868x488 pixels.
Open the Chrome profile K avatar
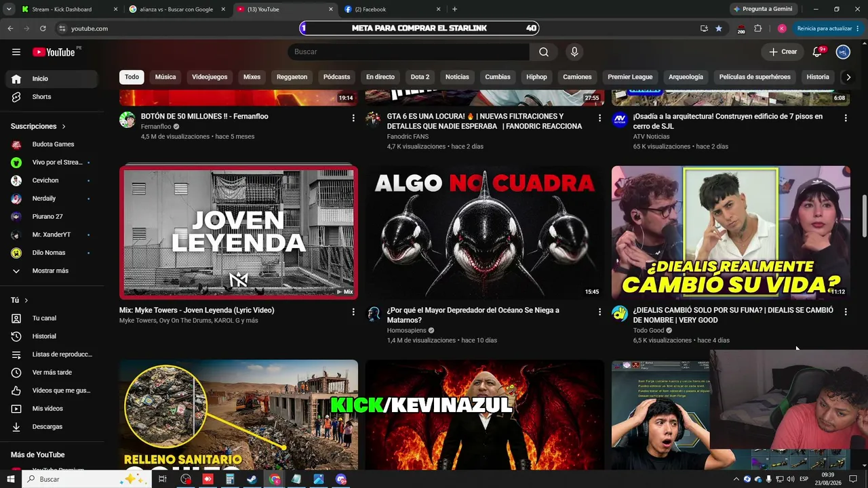tap(782, 28)
